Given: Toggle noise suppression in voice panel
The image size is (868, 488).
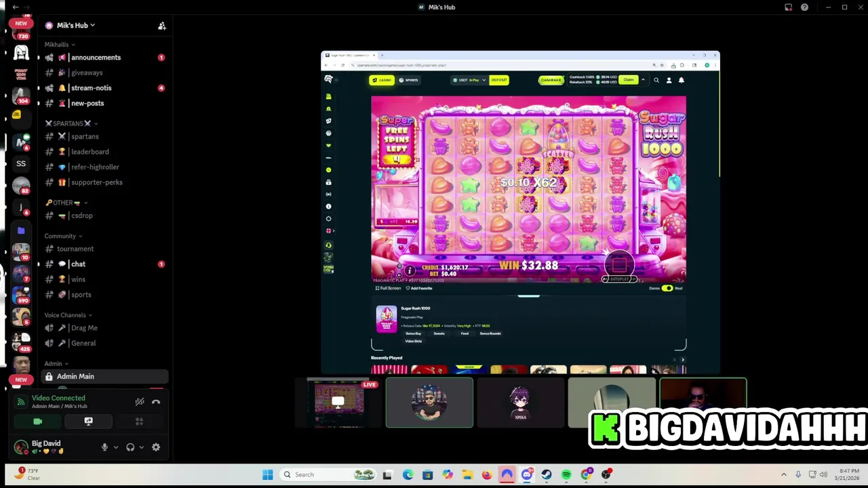Looking at the screenshot, I should click(140, 402).
